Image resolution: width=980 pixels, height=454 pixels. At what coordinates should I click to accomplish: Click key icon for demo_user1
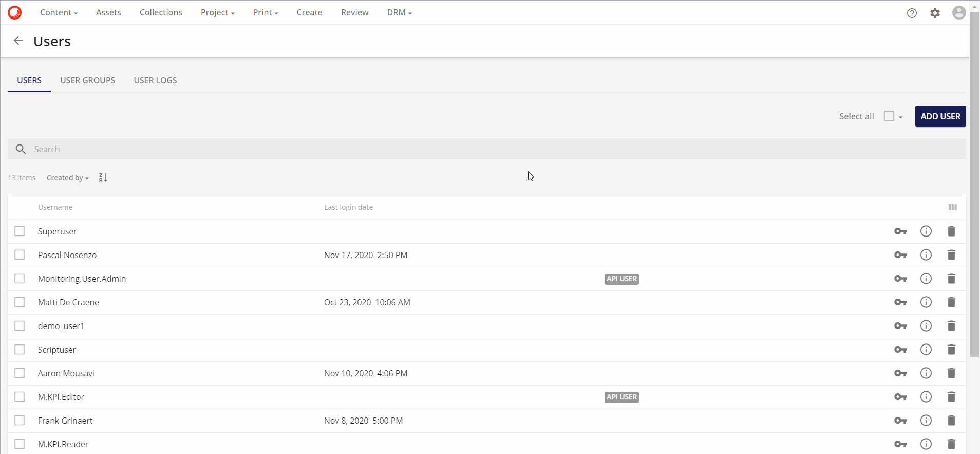900,326
